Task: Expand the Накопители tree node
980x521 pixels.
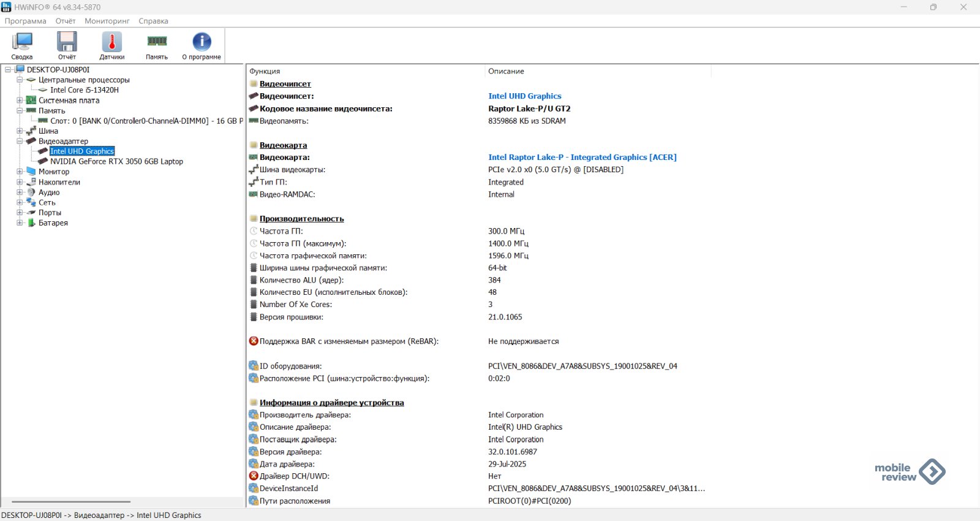Action: (x=20, y=182)
